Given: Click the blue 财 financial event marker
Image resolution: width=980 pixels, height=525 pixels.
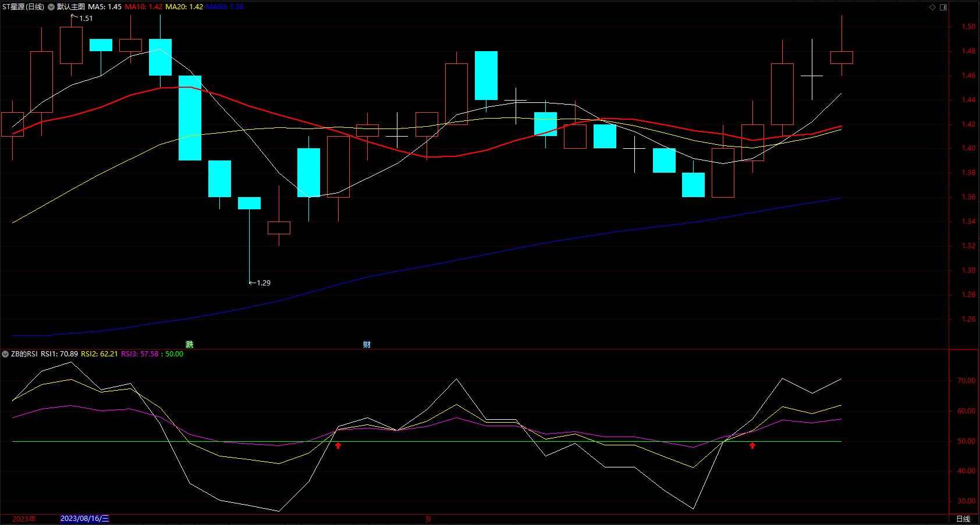Looking at the screenshot, I should tap(367, 345).
